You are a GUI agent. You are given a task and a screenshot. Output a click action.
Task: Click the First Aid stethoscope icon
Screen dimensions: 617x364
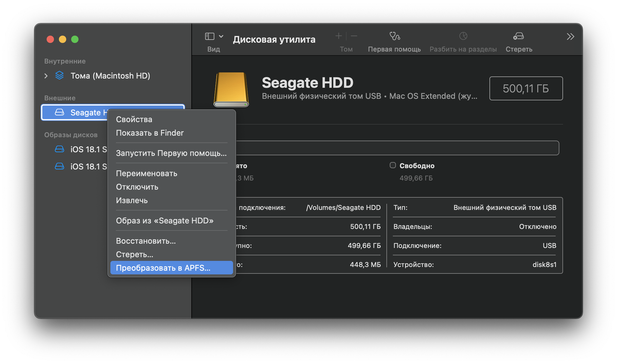[394, 37]
